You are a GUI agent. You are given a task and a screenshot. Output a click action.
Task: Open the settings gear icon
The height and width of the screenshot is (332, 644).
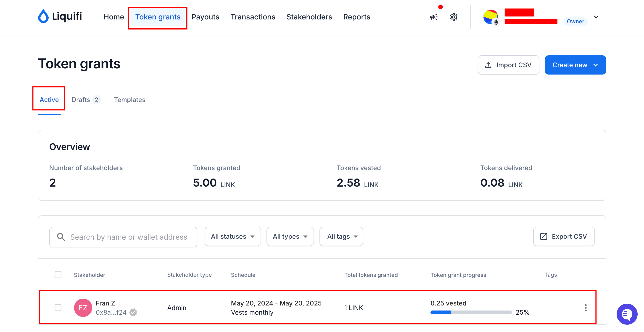click(x=454, y=17)
